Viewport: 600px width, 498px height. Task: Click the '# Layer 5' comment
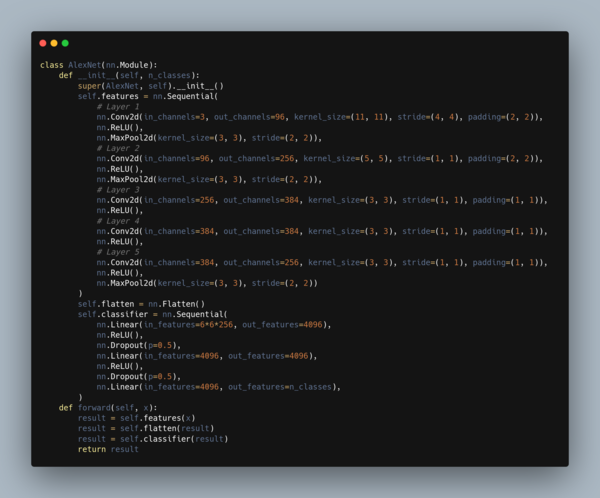pos(119,252)
